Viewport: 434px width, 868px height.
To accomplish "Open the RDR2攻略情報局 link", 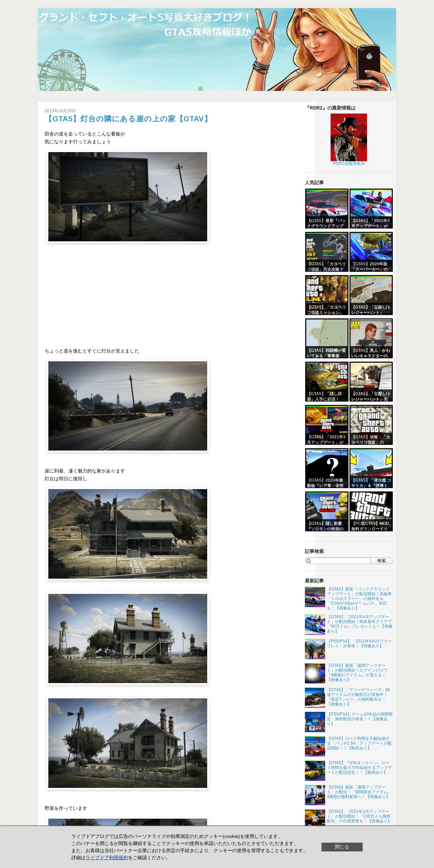I will pyautogui.click(x=349, y=164).
